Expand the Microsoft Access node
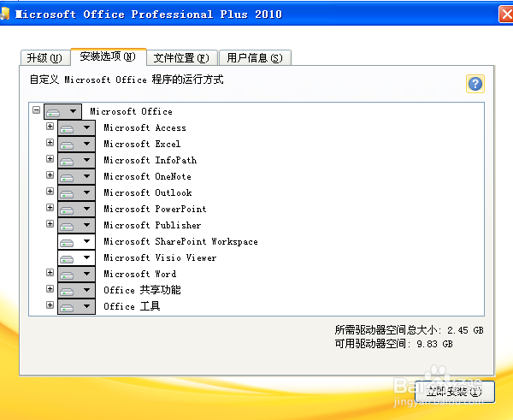This screenshot has height=420, width=513. point(50,126)
